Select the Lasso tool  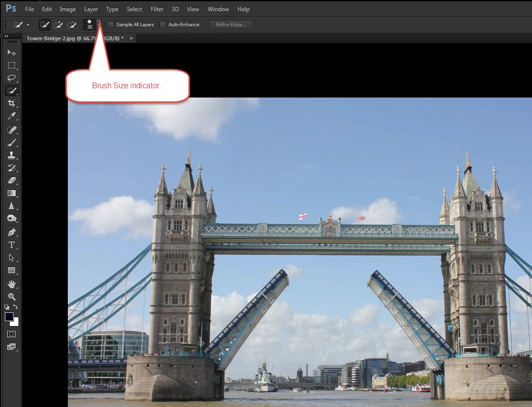12,78
